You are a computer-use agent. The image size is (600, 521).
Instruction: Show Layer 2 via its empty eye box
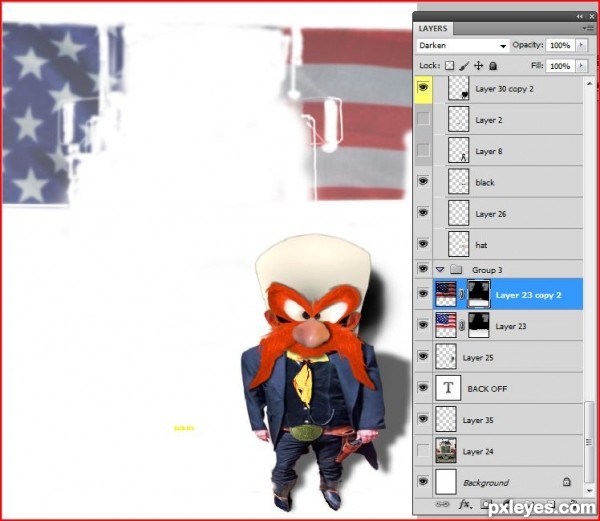point(423,119)
